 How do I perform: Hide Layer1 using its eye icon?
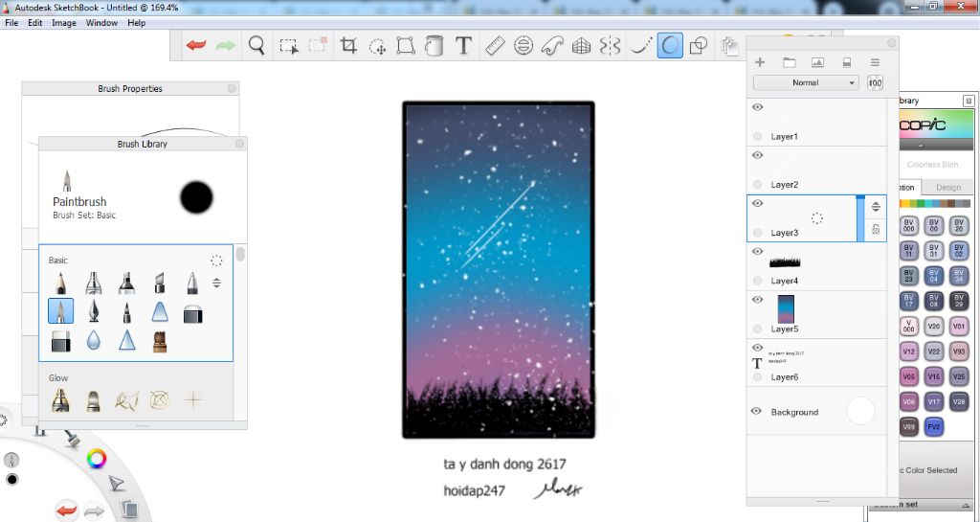(758, 107)
